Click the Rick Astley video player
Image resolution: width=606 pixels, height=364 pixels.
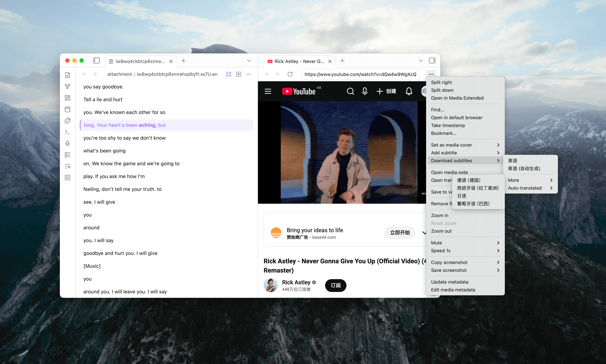[342, 152]
